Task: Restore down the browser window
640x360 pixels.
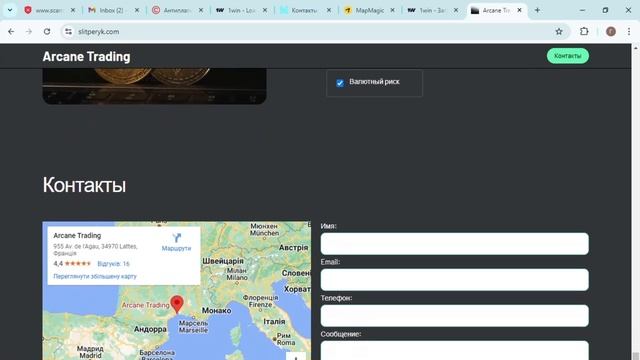Action: point(605,10)
